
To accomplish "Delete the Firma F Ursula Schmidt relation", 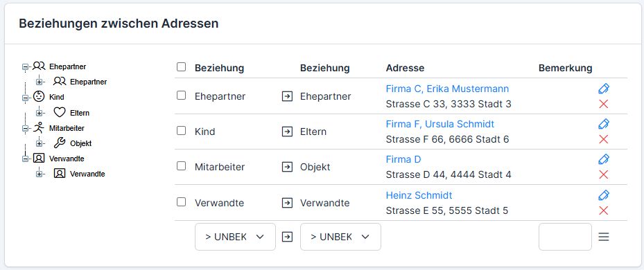I will [603, 140].
